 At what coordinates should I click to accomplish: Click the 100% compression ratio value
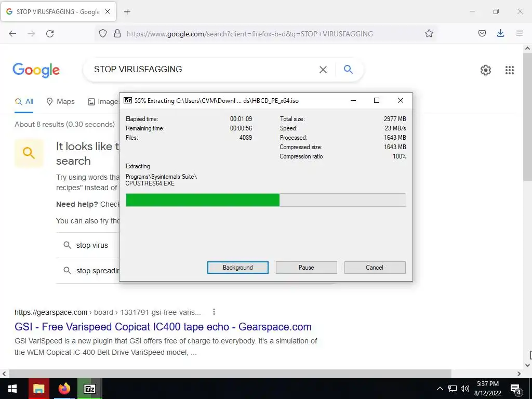tap(400, 156)
